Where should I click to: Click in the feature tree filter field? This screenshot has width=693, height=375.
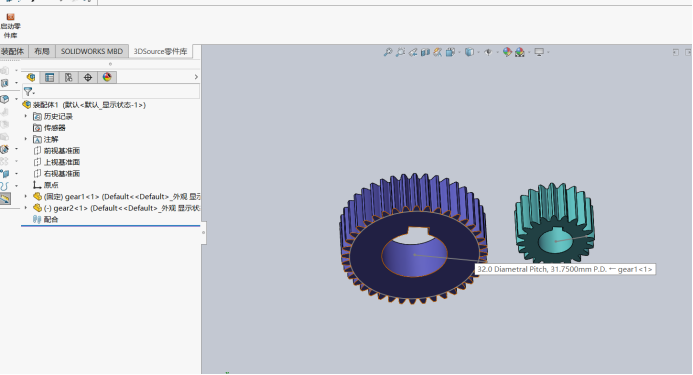[x=111, y=92]
